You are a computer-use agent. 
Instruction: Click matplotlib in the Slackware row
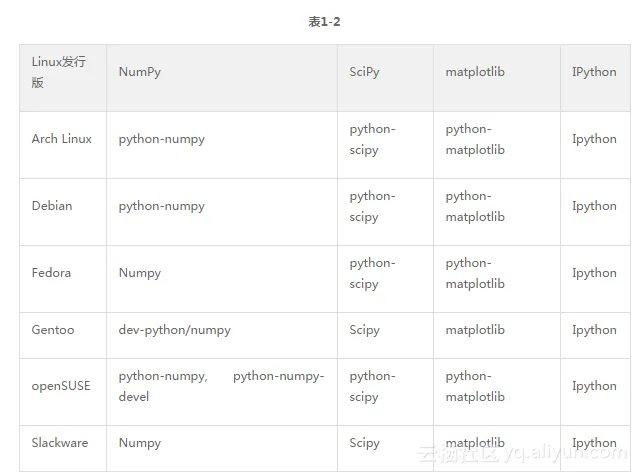coord(475,443)
